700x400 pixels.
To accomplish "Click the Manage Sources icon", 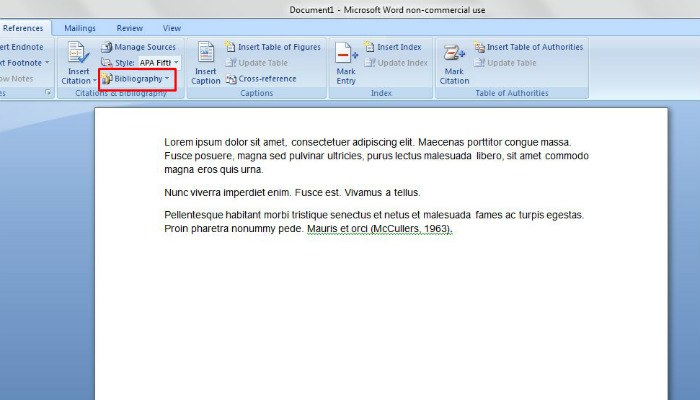I will [x=106, y=47].
